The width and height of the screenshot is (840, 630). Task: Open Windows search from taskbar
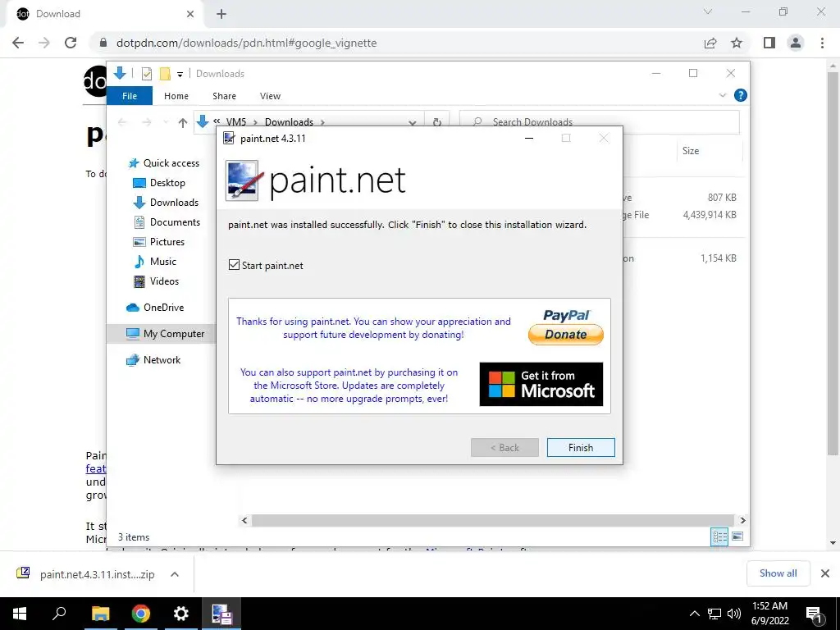tap(59, 614)
